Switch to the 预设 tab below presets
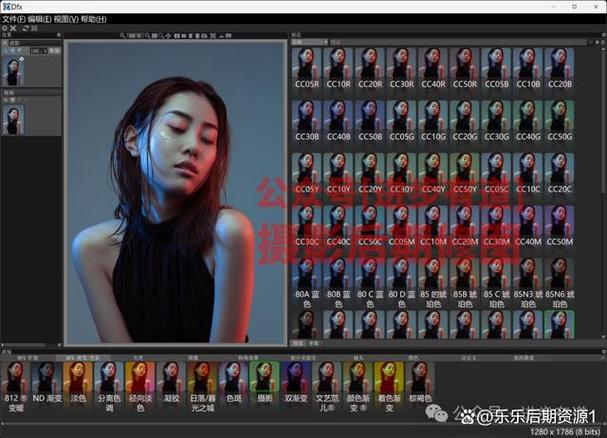Viewport: 607px width, 438px height. [x=298, y=344]
